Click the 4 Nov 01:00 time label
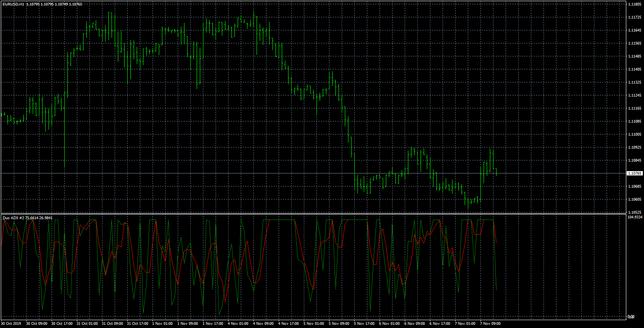The width and height of the screenshot is (644, 328). pyautogui.click(x=238, y=324)
